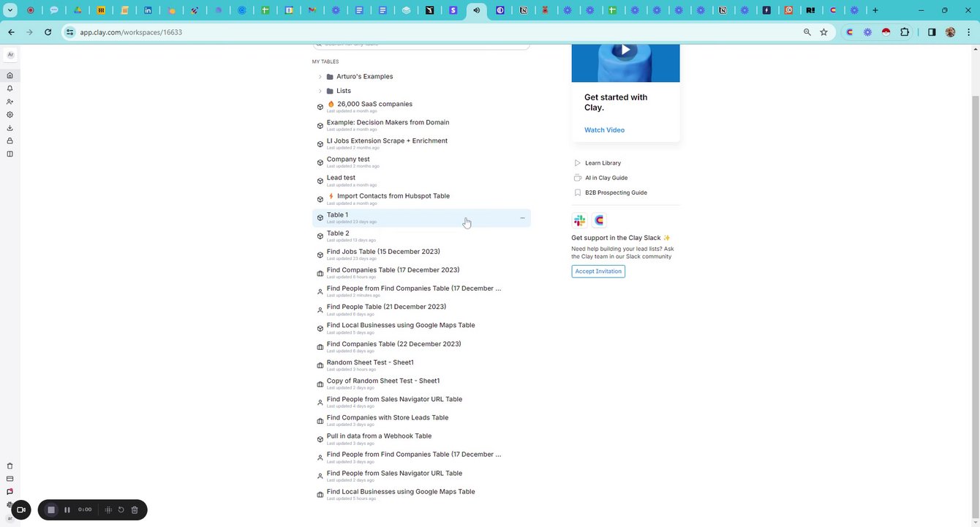Click the book icon in the sidebar
Image resolution: width=980 pixels, height=527 pixels.
(x=10, y=154)
